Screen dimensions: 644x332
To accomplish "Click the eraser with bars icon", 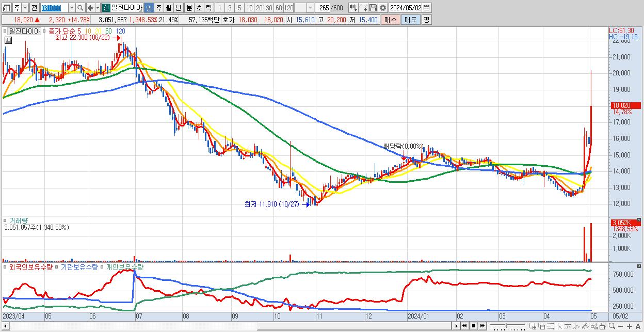I will tap(594, 326).
